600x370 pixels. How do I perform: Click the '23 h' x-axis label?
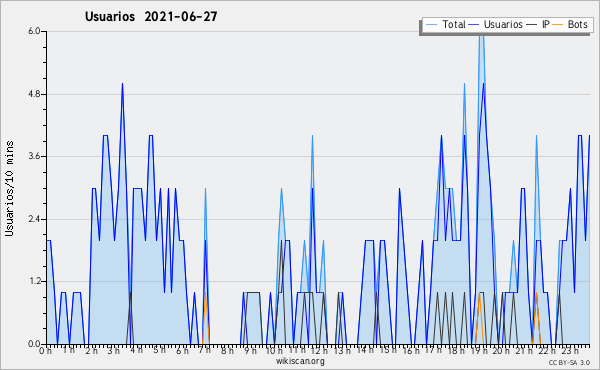tap(569, 351)
